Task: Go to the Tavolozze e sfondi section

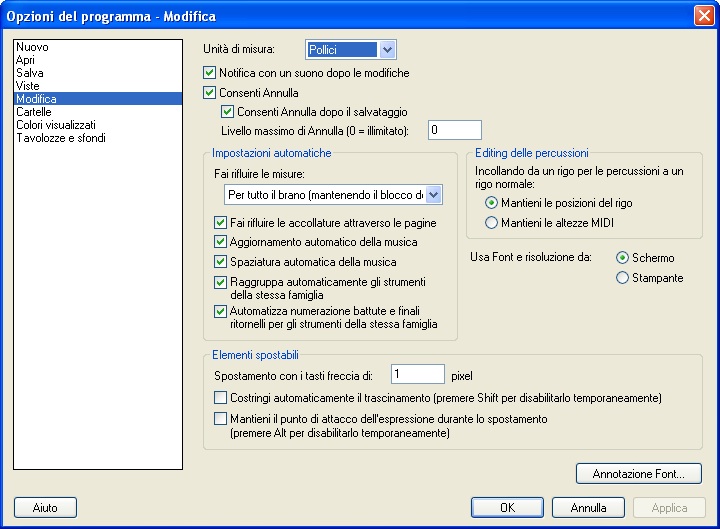Action: point(60,138)
